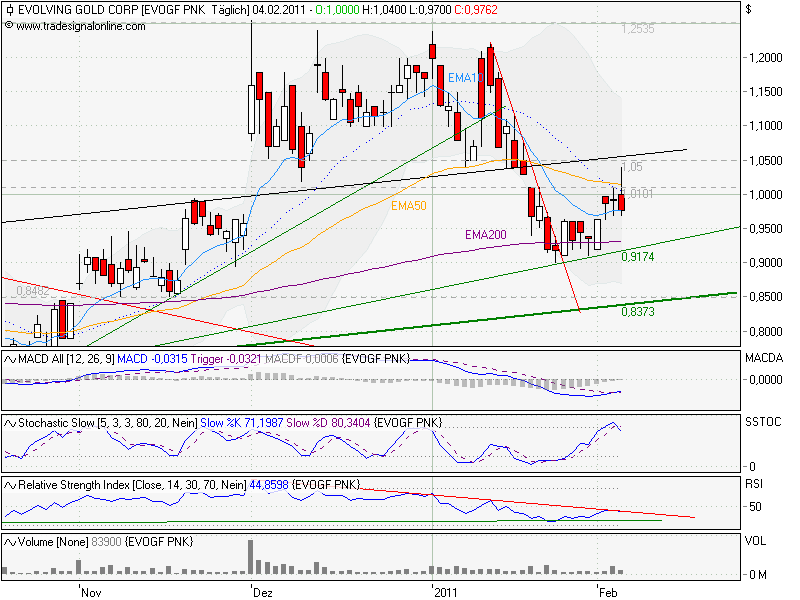Click the Stochastic Slow indicator wave icon
The height and width of the screenshot is (600, 800).
click(10, 422)
